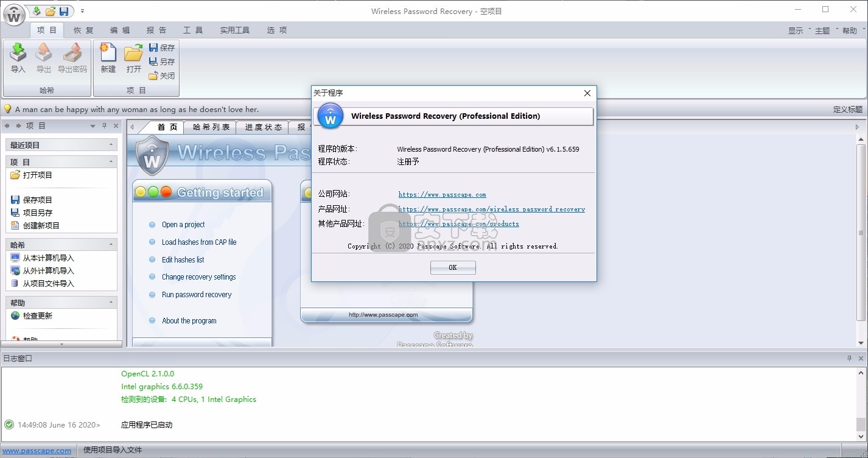The image size is (868, 458).
Task: Open the quick access toolbar customize arrow
Action: coord(82,11)
